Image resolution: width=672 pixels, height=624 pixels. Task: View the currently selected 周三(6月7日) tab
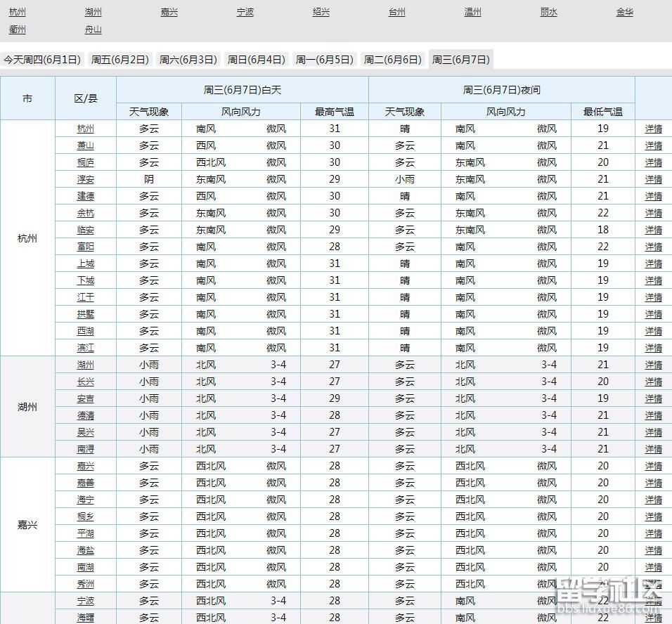[x=462, y=60]
